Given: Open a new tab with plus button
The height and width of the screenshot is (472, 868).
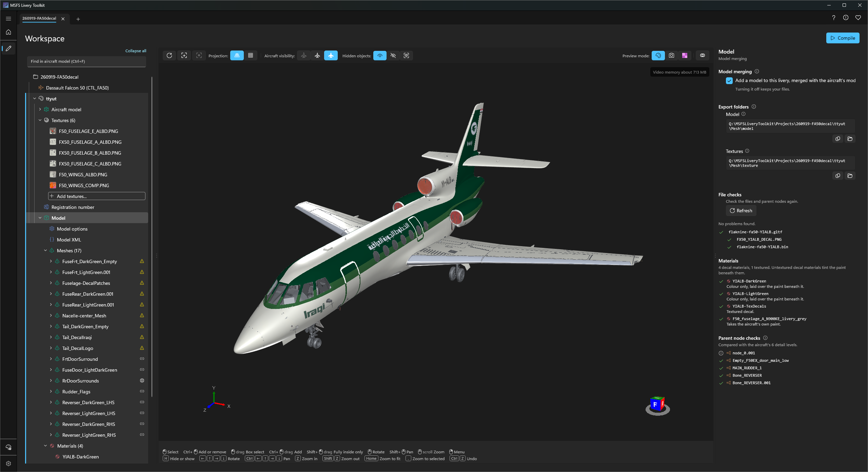Looking at the screenshot, I should pos(78,19).
